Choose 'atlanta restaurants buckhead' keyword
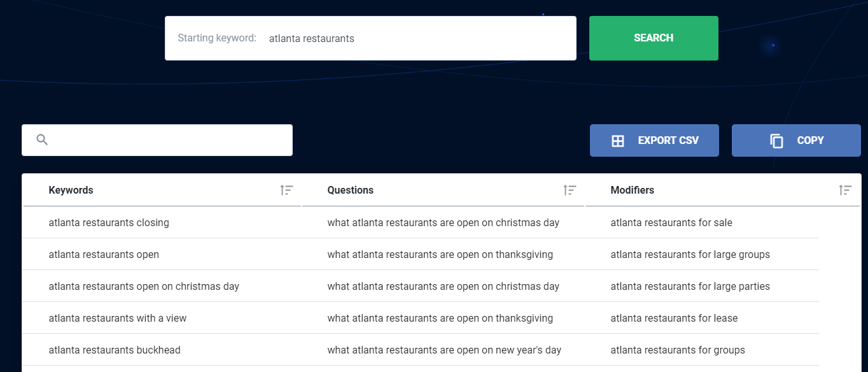This screenshot has width=868, height=372. pos(115,350)
